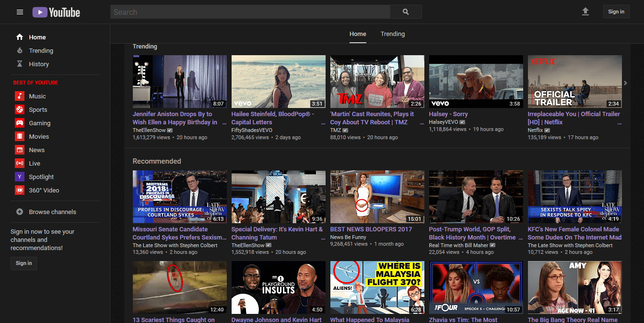Image resolution: width=644 pixels, height=323 pixels.
Task: Open the Spotlight channel icon
Action: (x=20, y=177)
